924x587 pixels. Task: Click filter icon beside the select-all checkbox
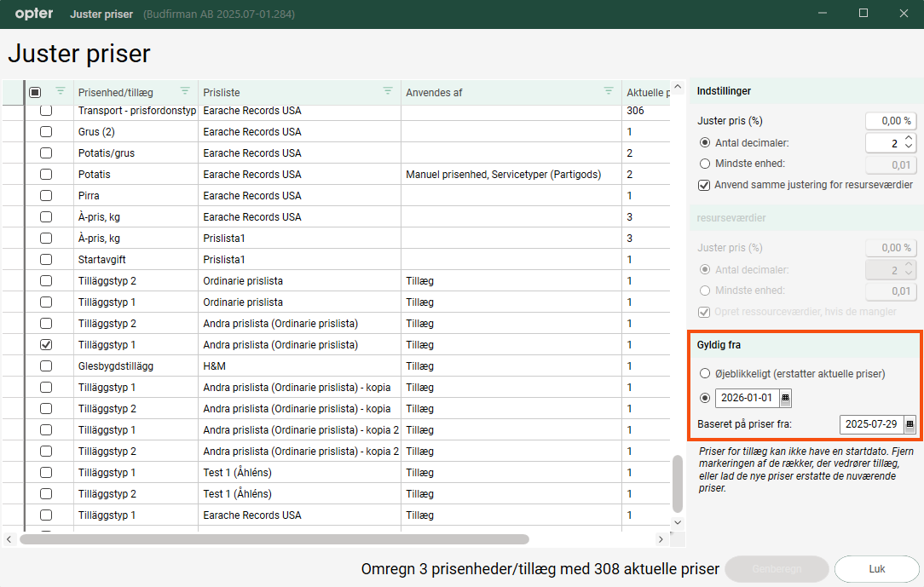(x=60, y=91)
